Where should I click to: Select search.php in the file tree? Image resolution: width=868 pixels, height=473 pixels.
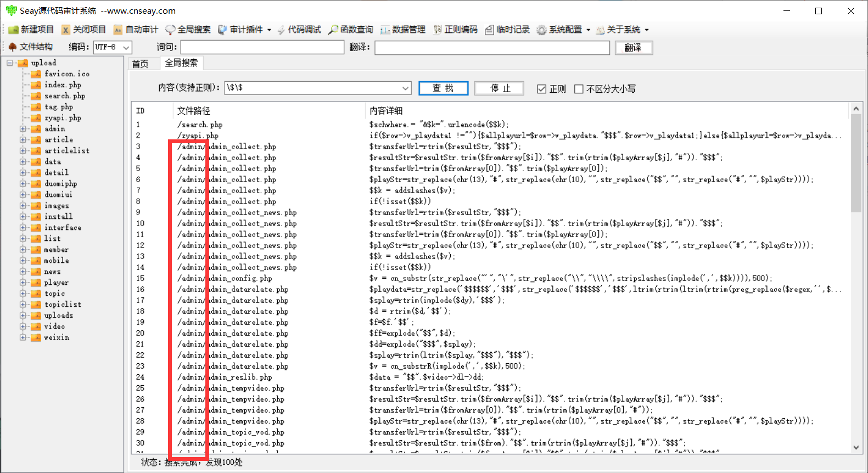pyautogui.click(x=65, y=96)
